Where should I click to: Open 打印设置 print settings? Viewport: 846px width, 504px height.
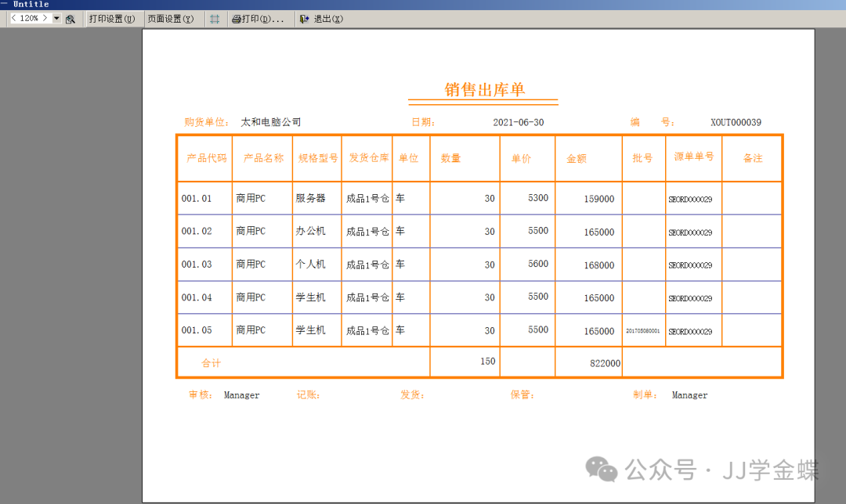click(111, 19)
